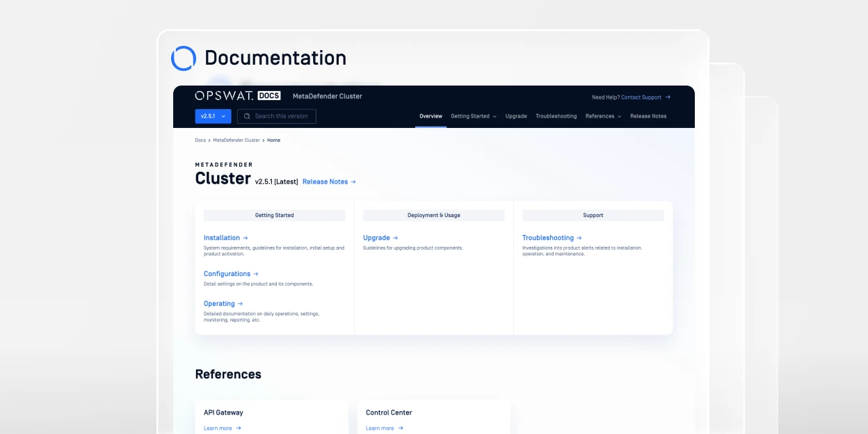
Task: Open the Operating documentation link
Action: (x=219, y=304)
